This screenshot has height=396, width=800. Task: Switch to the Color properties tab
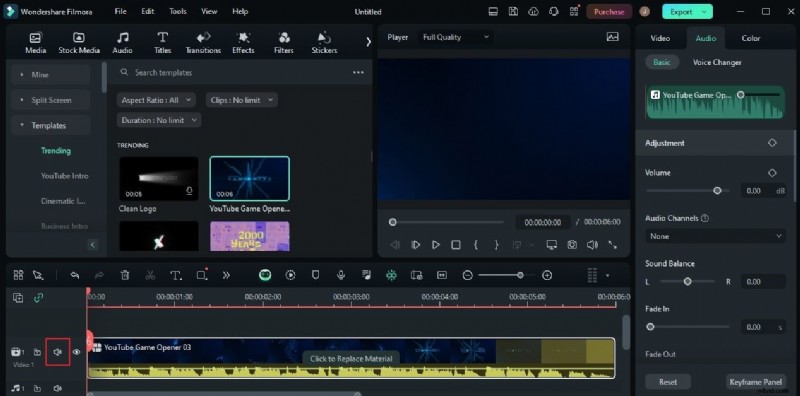point(751,38)
